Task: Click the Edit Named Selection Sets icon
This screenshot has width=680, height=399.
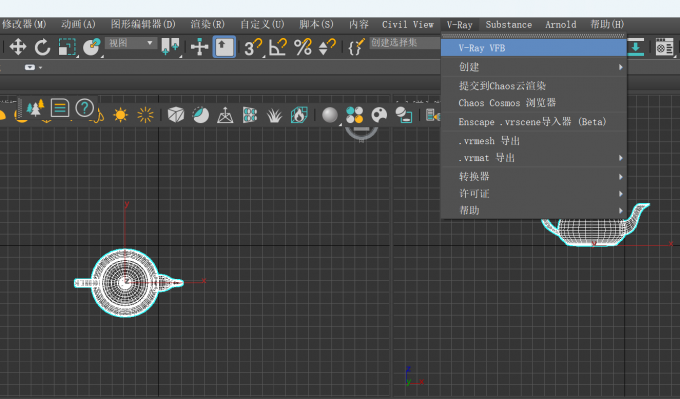Action: click(355, 47)
